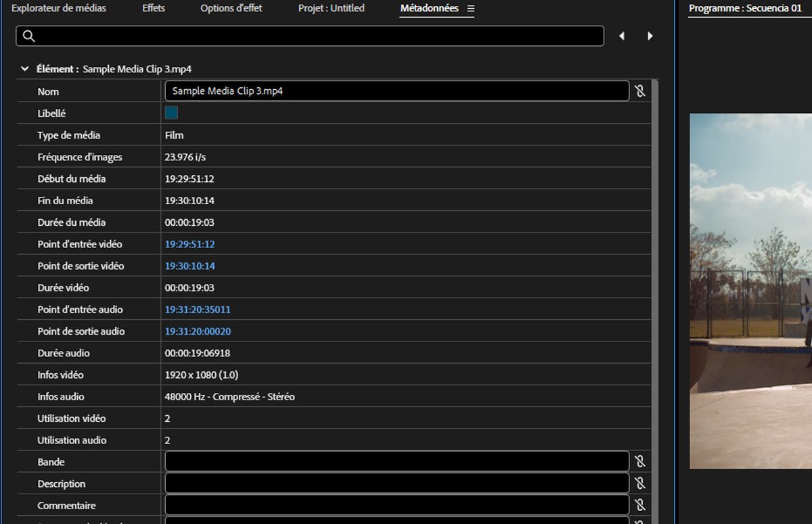Toggle link icon beside Description field
The width and height of the screenshot is (812, 524).
pyautogui.click(x=640, y=483)
